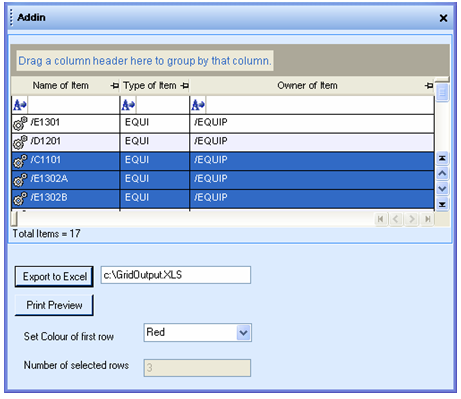
Task: Go to last page in horizontal navigator
Action: pyautogui.click(x=427, y=219)
